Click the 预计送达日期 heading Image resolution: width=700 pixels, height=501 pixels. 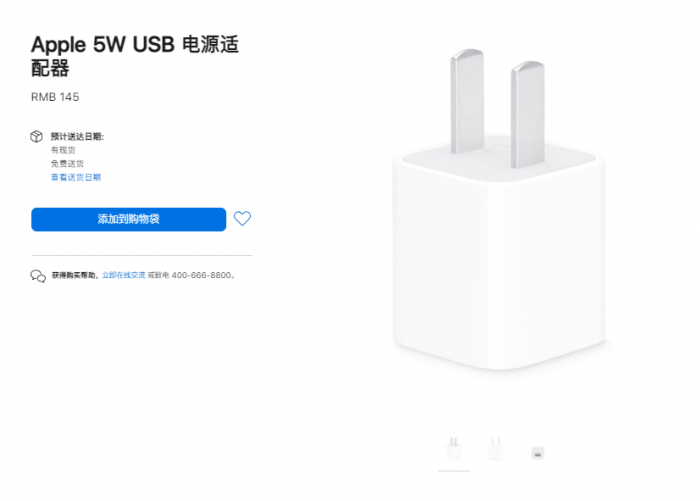click(x=77, y=137)
